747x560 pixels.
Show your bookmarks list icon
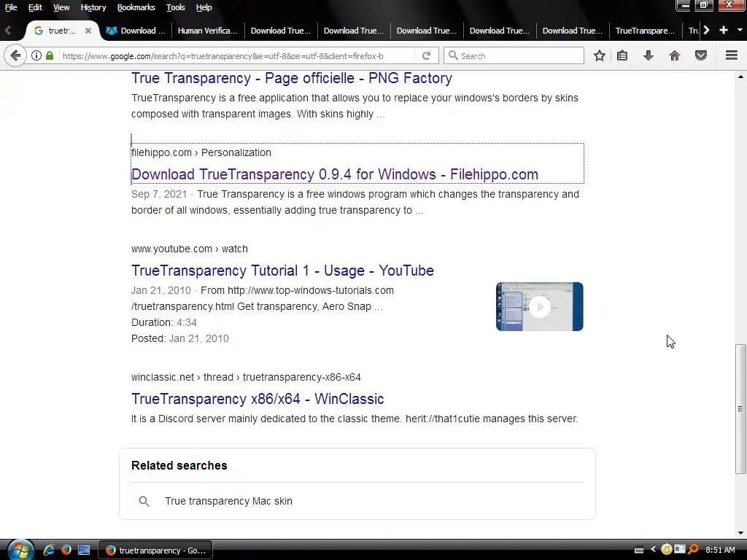pos(622,55)
